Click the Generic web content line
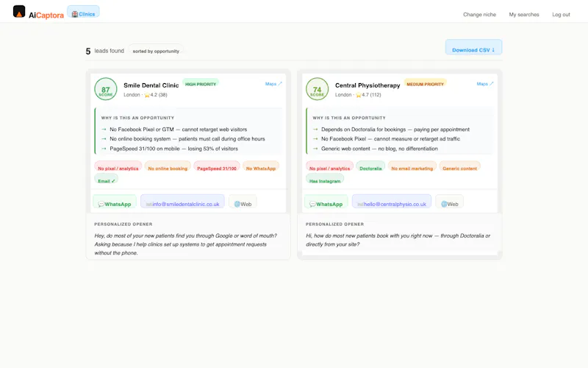Image resolution: width=588 pixels, height=368 pixels. pos(379,149)
